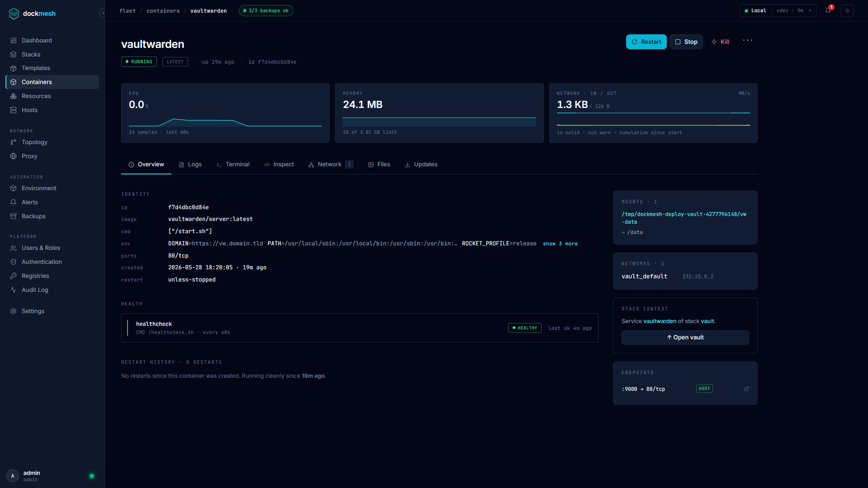Click the healthcheck command text
Screen dimensions: 868x488
pyautogui.click(x=183, y=333)
